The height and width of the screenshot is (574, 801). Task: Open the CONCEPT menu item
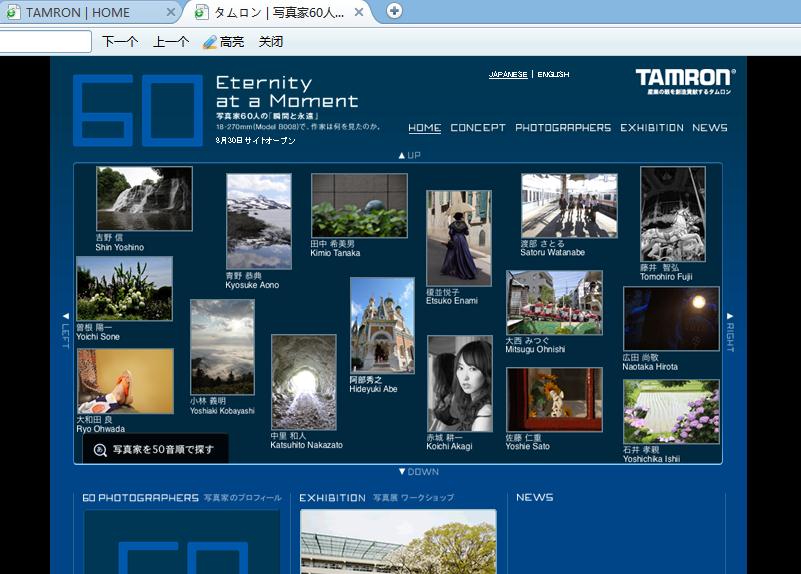tap(478, 128)
